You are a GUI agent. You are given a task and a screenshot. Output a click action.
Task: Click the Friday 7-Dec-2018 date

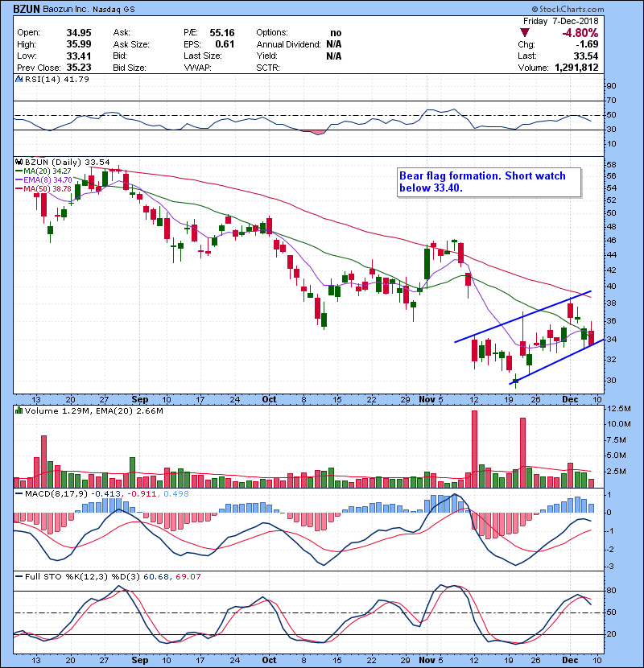point(560,21)
